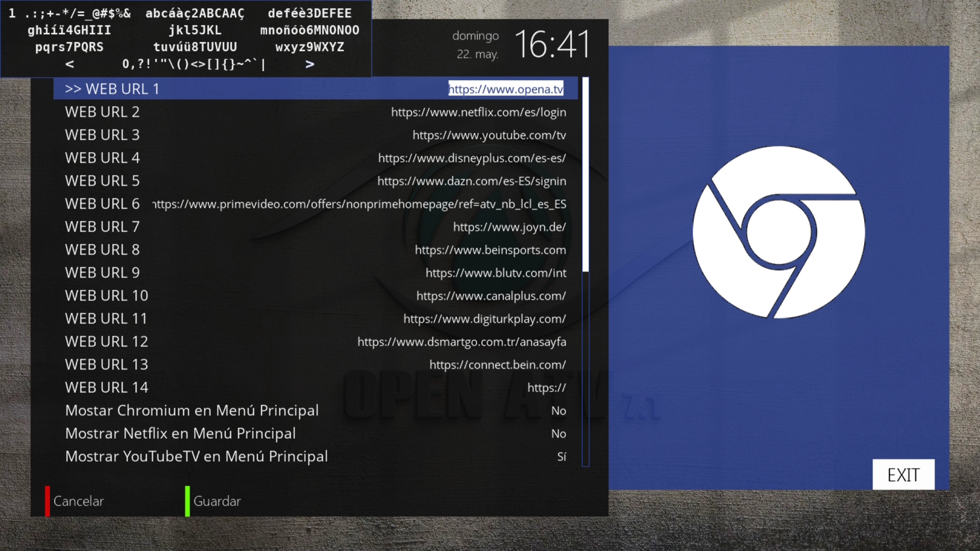
Task: Select the WEB URL 7 entry
Action: click(x=102, y=227)
